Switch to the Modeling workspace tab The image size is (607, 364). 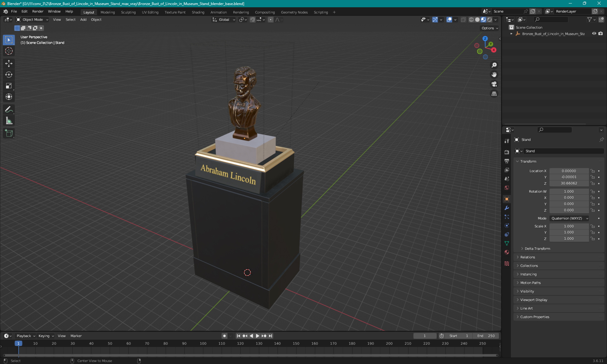[107, 12]
